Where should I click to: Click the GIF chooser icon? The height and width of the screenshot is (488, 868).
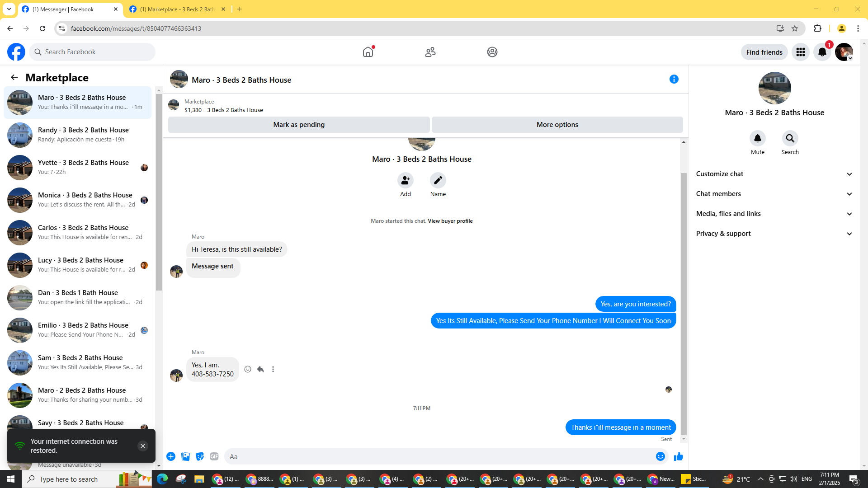[x=214, y=457]
